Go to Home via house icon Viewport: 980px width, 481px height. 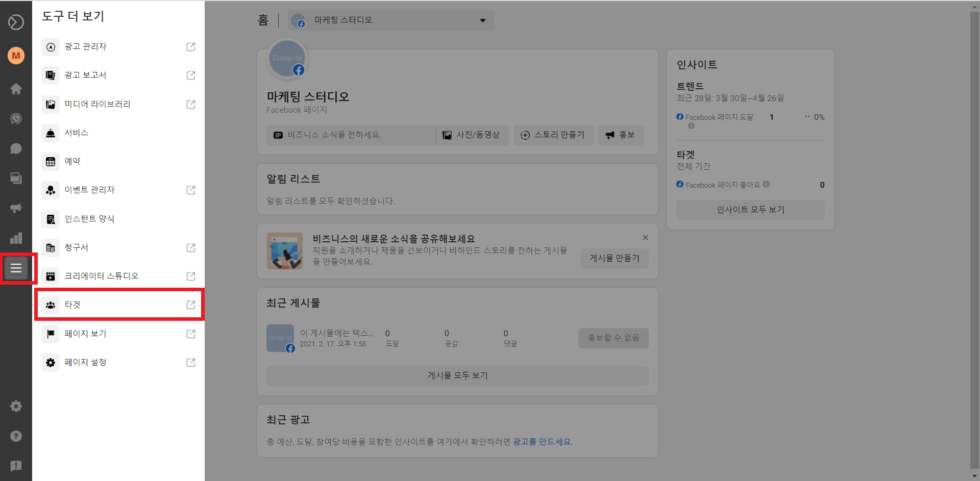16,89
